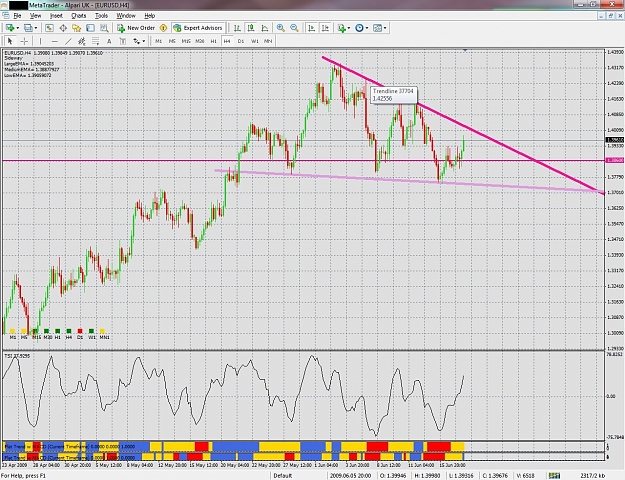Select the Text Label tool
Viewport: 625px width, 480px height.
click(123, 41)
